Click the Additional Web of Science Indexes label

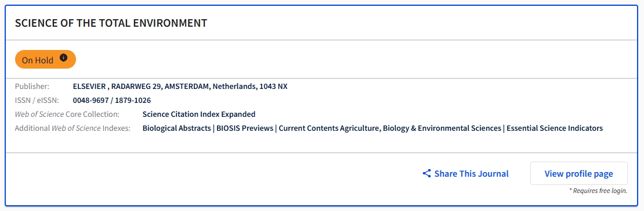tap(73, 128)
